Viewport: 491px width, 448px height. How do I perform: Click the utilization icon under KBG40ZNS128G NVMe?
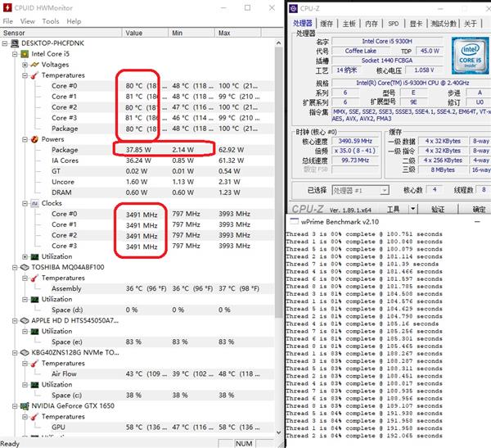click(x=34, y=385)
